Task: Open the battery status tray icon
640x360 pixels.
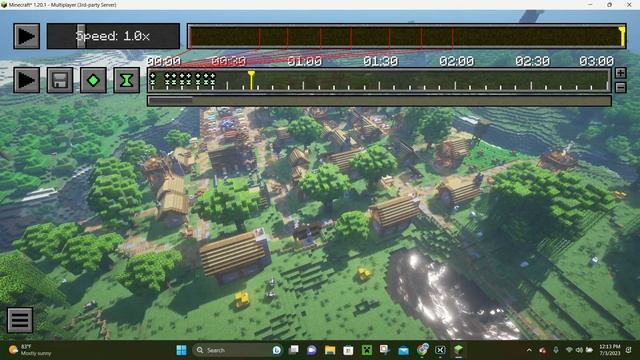Action: click(x=589, y=350)
